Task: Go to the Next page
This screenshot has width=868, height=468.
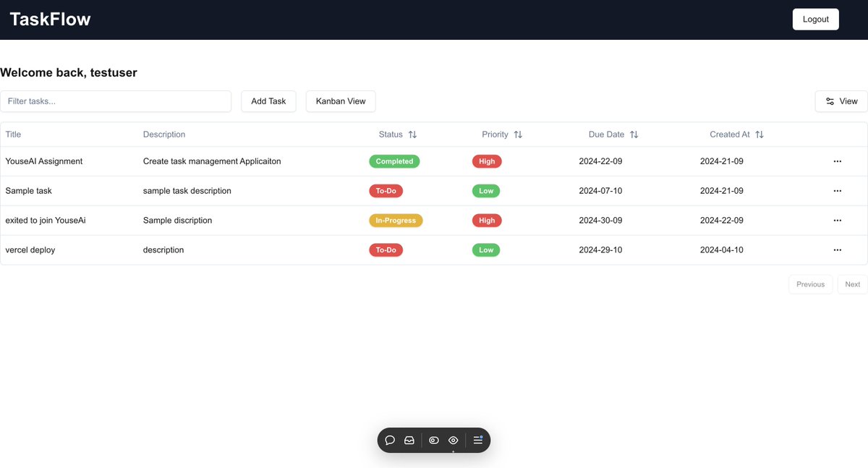Action: click(853, 284)
